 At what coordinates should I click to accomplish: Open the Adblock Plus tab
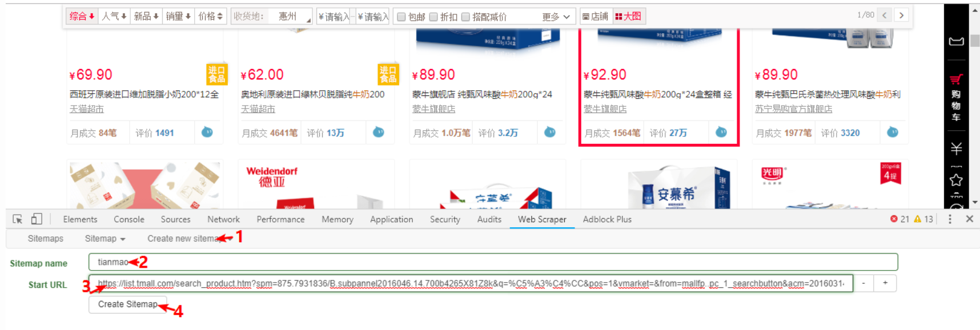point(607,219)
